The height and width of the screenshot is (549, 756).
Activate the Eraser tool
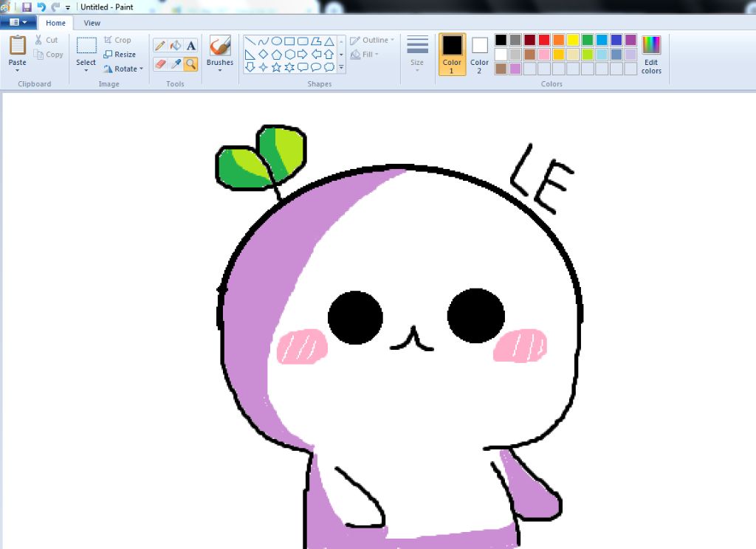tap(160, 63)
